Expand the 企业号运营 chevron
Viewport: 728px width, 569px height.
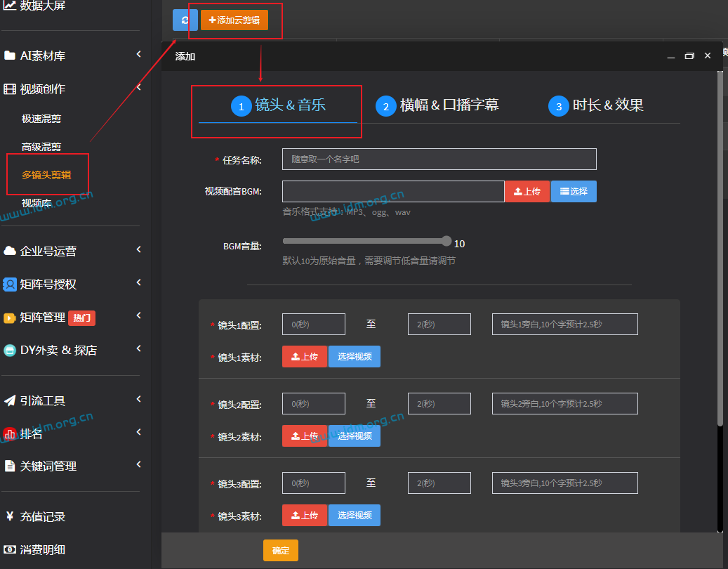point(139,249)
